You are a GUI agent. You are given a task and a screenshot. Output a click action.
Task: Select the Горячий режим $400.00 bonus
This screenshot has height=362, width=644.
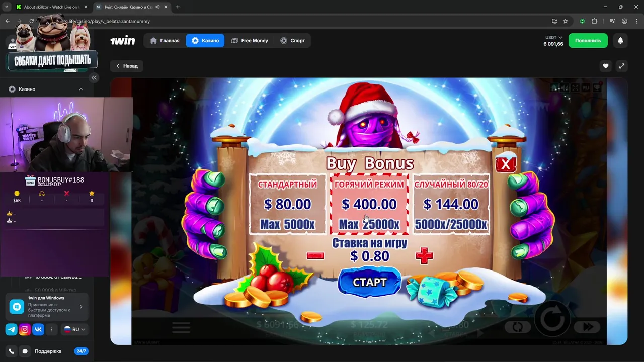tap(369, 205)
